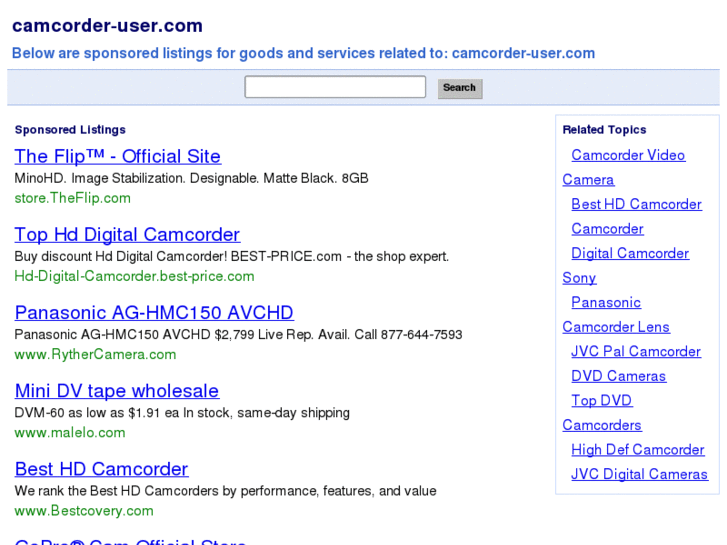Select Camera related topic
Image resolution: width=727 pixels, height=545 pixels.
(x=588, y=180)
